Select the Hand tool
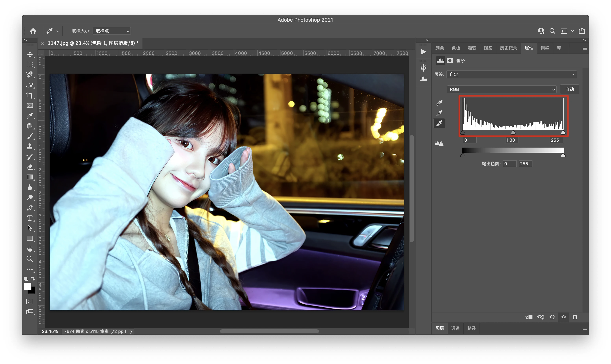The image size is (611, 364). click(x=30, y=249)
